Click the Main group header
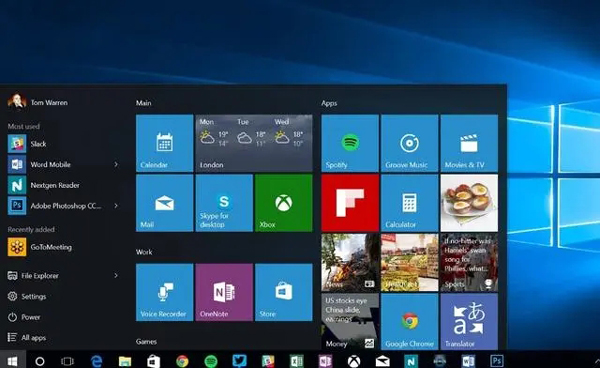The image size is (600, 368). (143, 103)
